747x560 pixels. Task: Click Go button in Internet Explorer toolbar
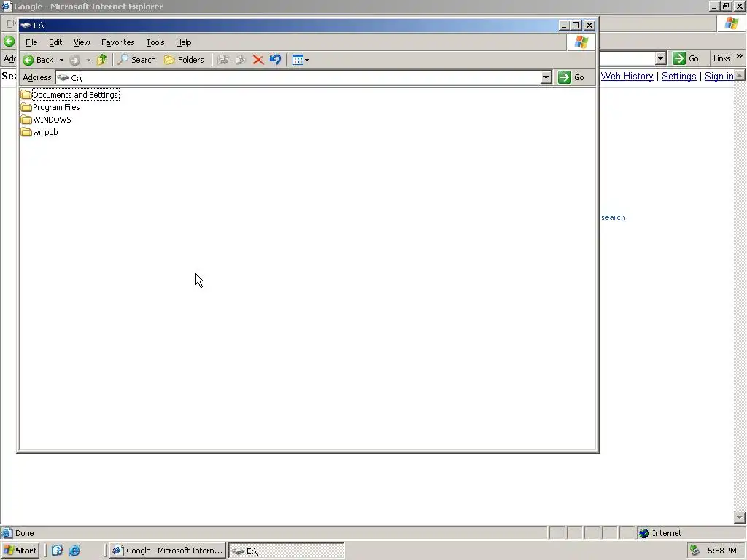click(x=686, y=58)
